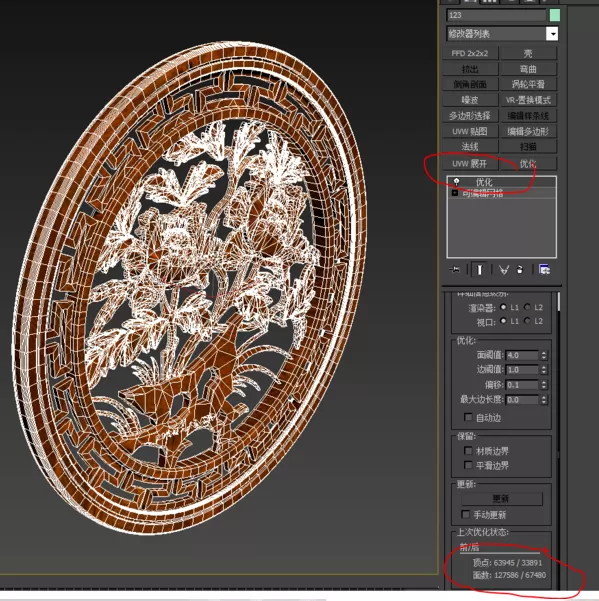Enable the 手动更新 checkbox
The height and width of the screenshot is (601, 599).
pyautogui.click(x=466, y=514)
